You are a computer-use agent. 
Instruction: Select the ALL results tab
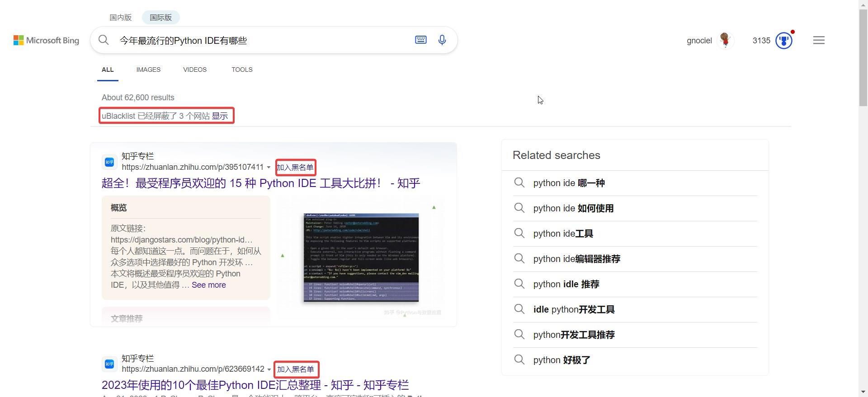coord(108,70)
